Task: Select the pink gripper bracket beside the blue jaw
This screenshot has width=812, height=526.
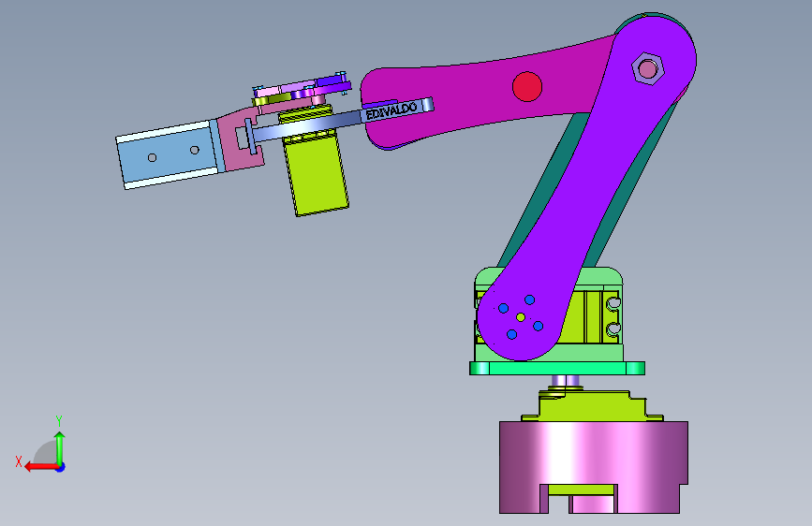Action: pos(241,139)
